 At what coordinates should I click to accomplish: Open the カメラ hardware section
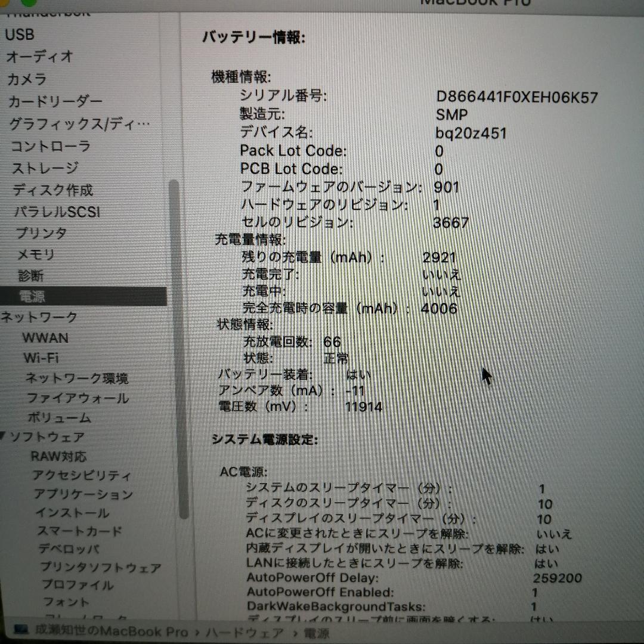[x=28, y=79]
